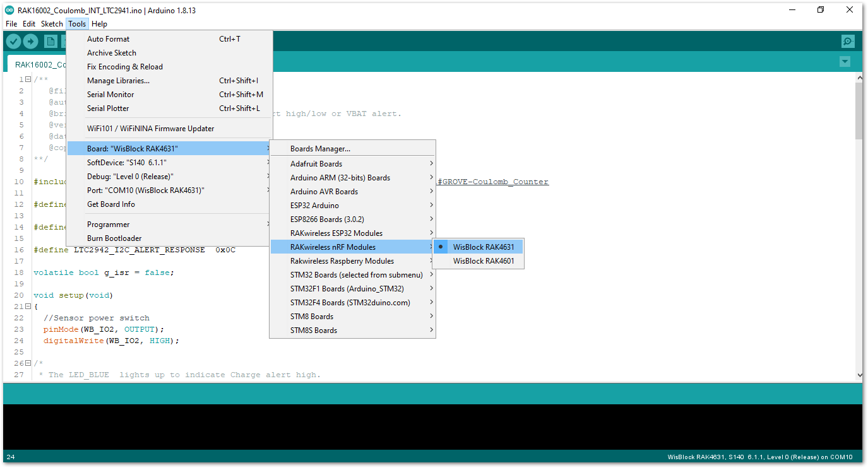Viewport: 868px width, 468px height.
Task: Expand RAKwireless ESP32 Modules submenu
Action: pyautogui.click(x=352, y=233)
